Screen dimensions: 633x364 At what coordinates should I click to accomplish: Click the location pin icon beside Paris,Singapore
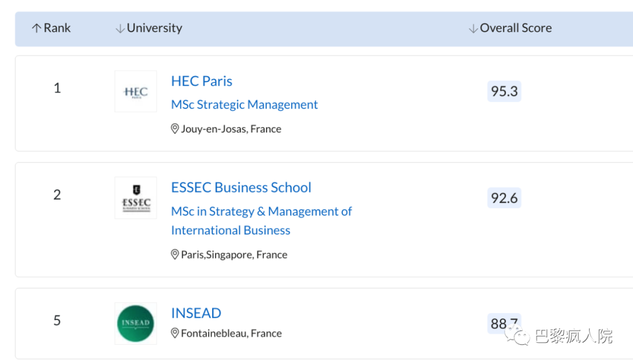175,254
